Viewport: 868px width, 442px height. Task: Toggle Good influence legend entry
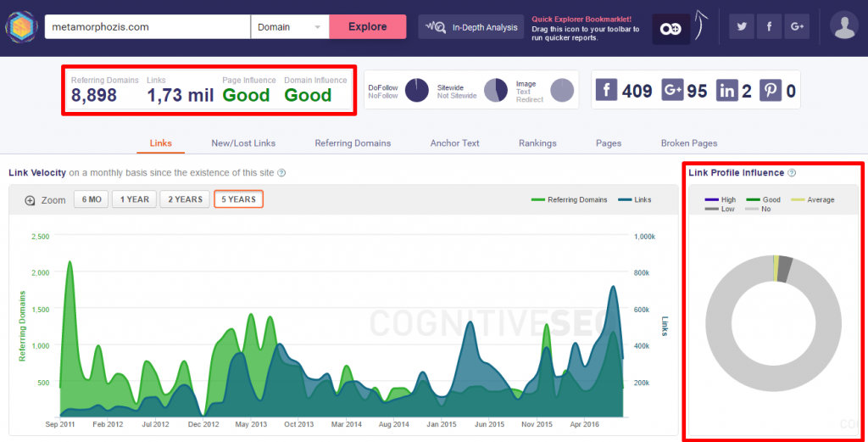pos(764,200)
